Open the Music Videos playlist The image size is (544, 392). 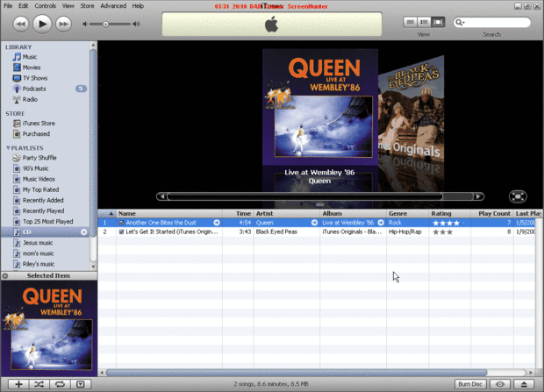click(x=39, y=179)
